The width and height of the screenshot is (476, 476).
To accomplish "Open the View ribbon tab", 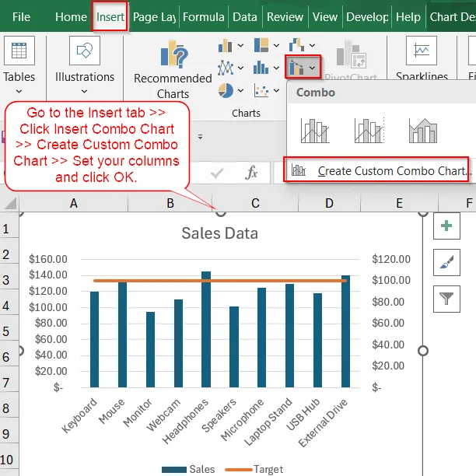I will [x=325, y=17].
